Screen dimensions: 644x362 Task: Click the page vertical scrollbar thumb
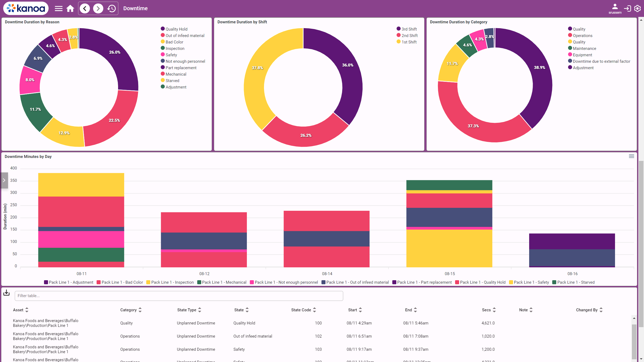pos(641,244)
